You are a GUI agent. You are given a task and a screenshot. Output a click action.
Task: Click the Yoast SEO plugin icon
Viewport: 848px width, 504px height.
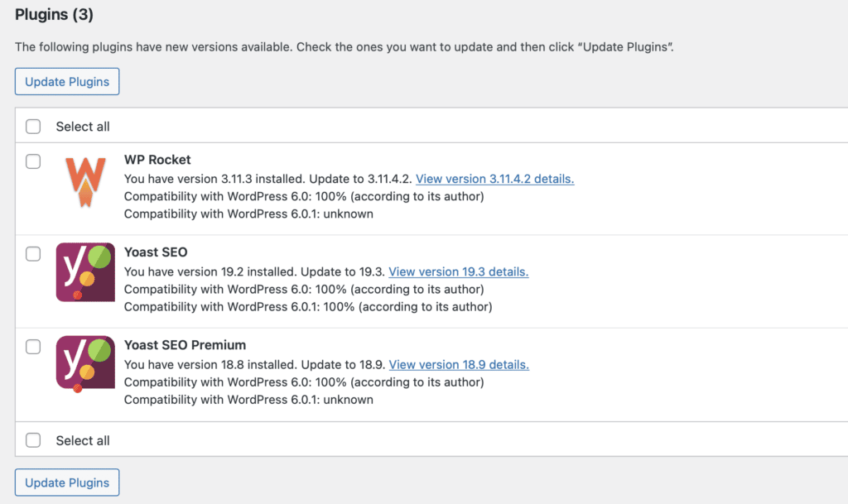click(x=84, y=271)
